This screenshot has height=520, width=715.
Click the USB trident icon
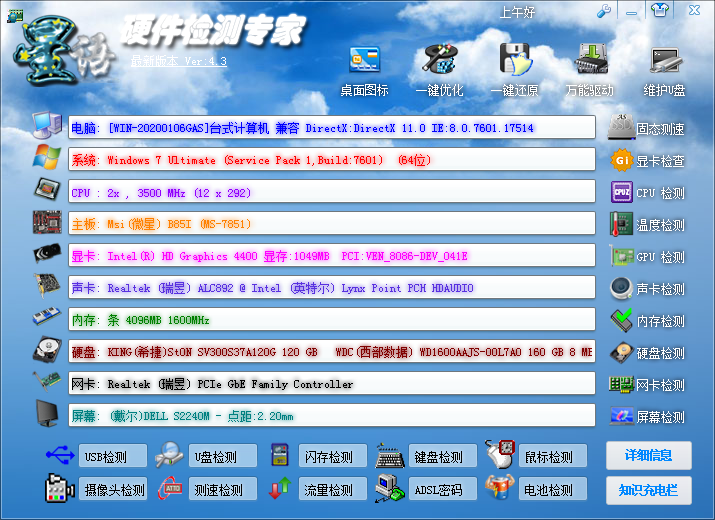(61, 455)
